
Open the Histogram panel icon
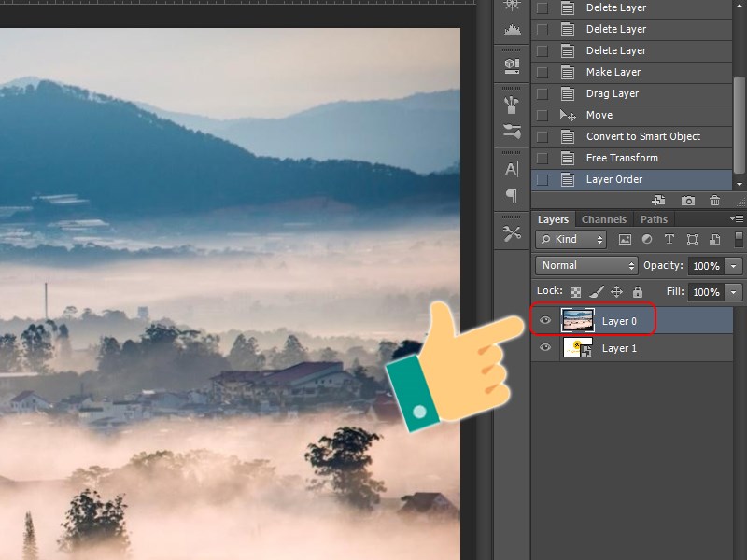click(x=512, y=29)
